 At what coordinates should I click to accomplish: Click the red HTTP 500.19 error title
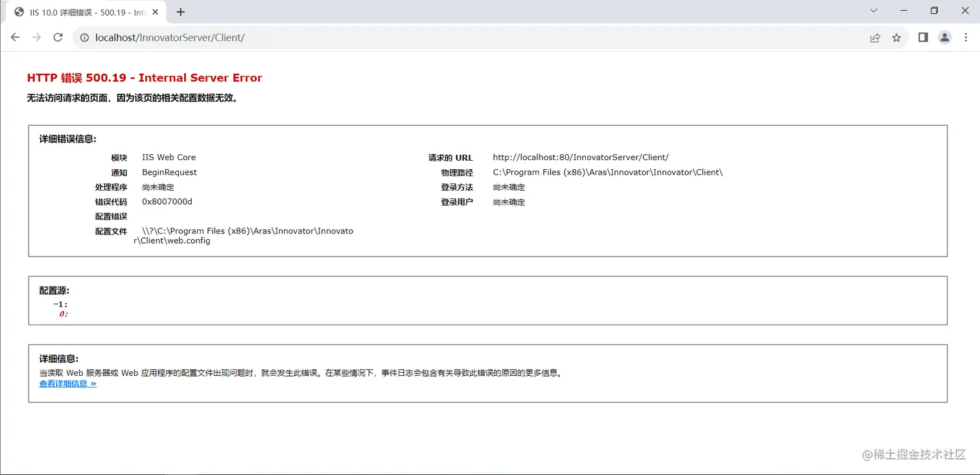144,77
